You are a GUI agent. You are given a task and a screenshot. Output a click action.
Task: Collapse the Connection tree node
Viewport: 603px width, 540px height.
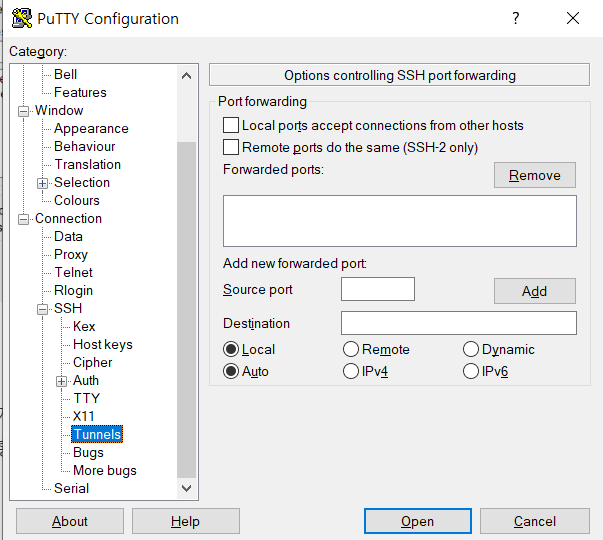coord(23,220)
